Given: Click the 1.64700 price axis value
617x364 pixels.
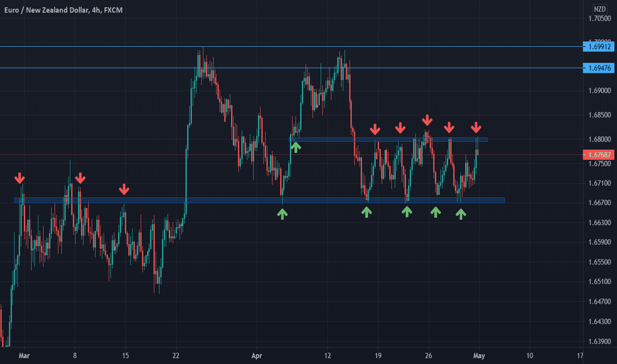Looking at the screenshot, I should 599,301.
